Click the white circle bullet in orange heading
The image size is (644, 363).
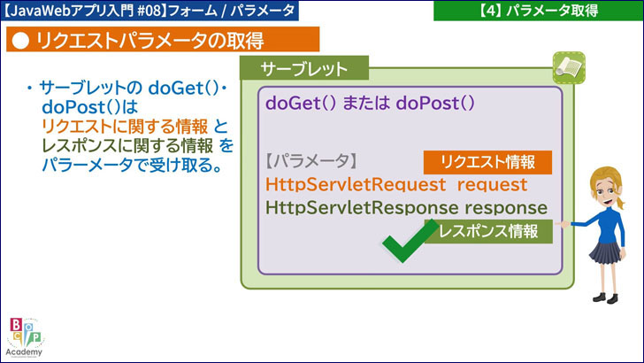[20, 40]
